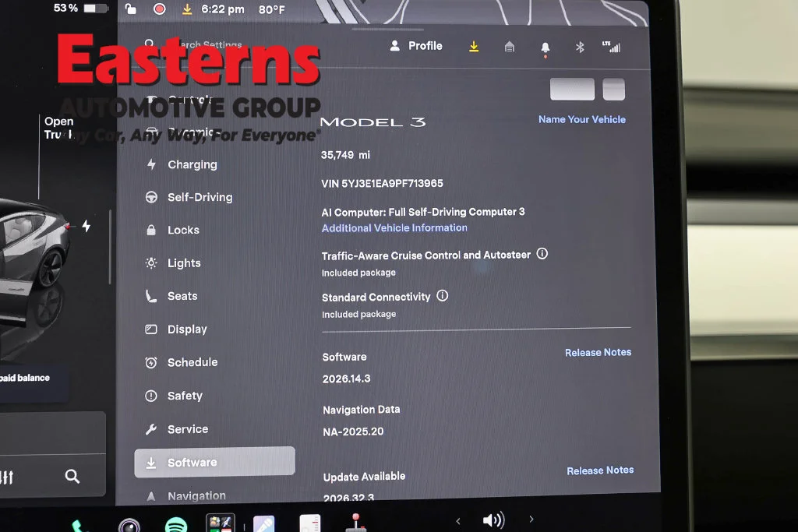
Task: Open the arcade joystick app in dock
Action: click(355, 523)
